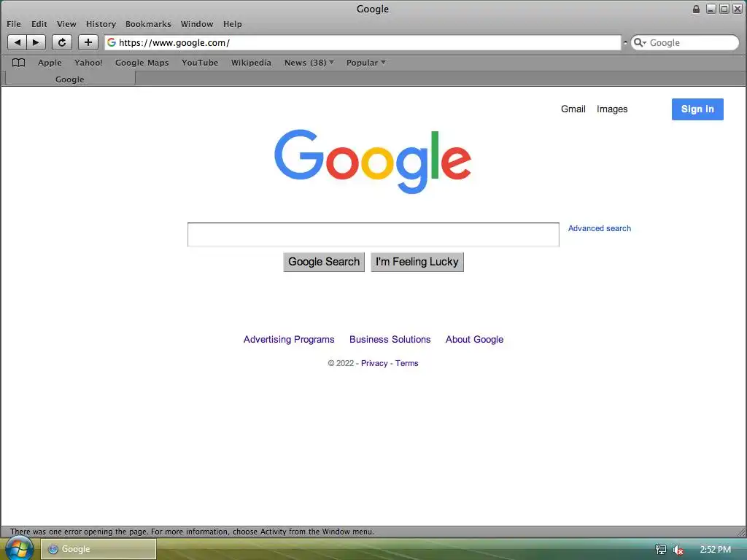This screenshot has height=560, width=747.
Task: Click the Google taskbar button
Action: pos(98,549)
